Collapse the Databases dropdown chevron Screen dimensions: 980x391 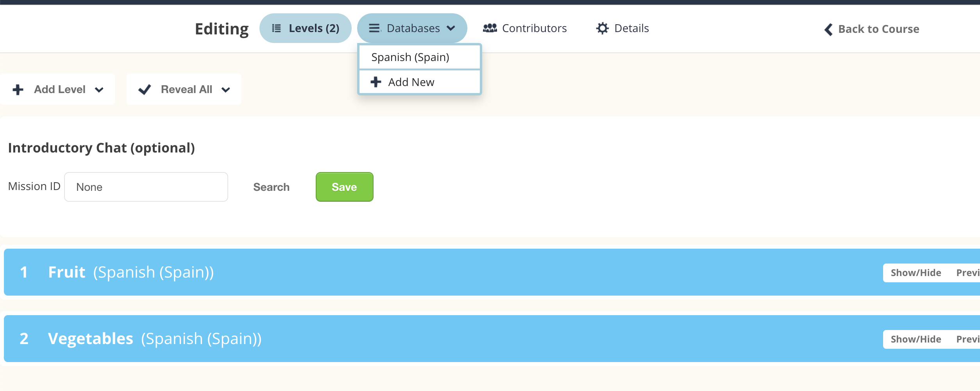coord(451,29)
